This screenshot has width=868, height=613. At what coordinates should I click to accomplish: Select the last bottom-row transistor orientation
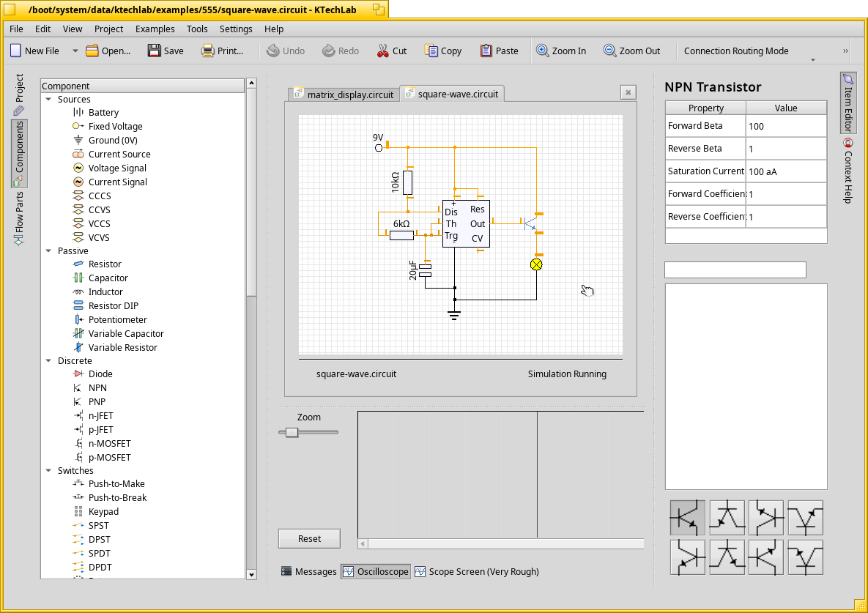806,557
